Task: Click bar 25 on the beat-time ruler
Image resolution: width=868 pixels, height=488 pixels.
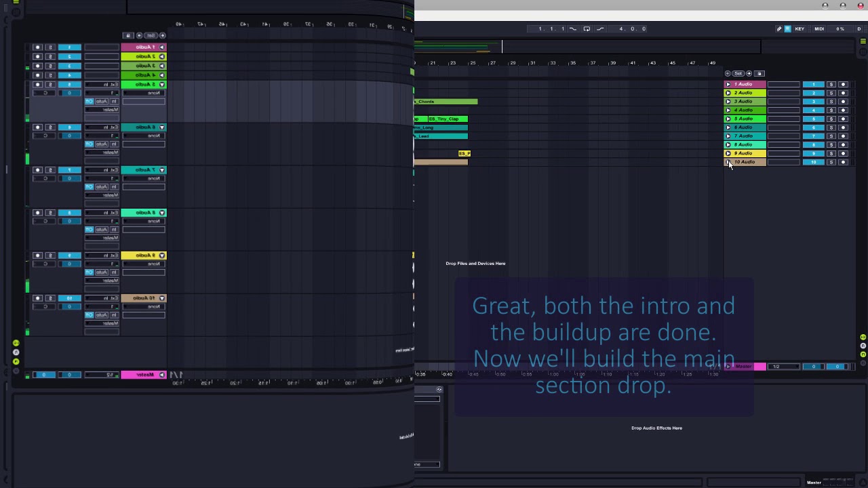Action: coord(473,63)
